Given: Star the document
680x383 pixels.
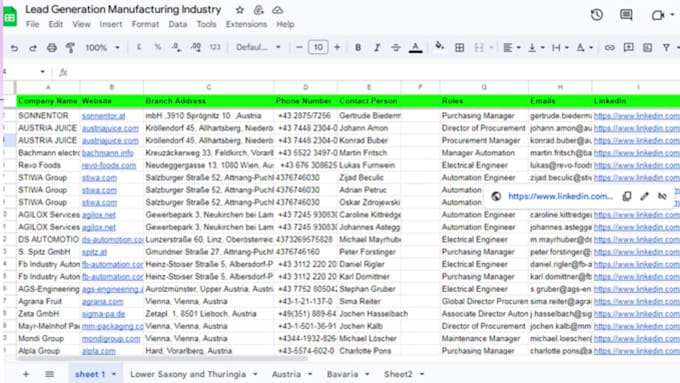Looking at the screenshot, I should click(x=239, y=10).
